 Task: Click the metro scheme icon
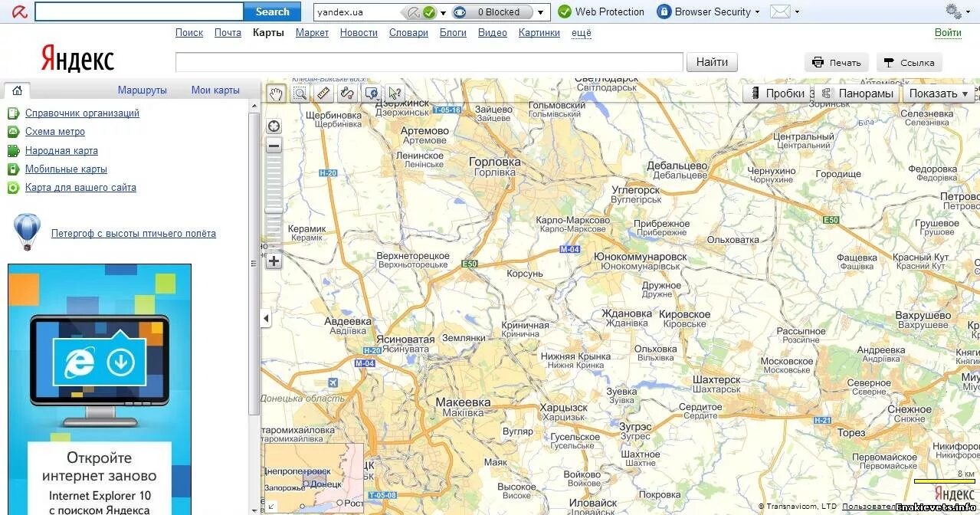point(13,132)
